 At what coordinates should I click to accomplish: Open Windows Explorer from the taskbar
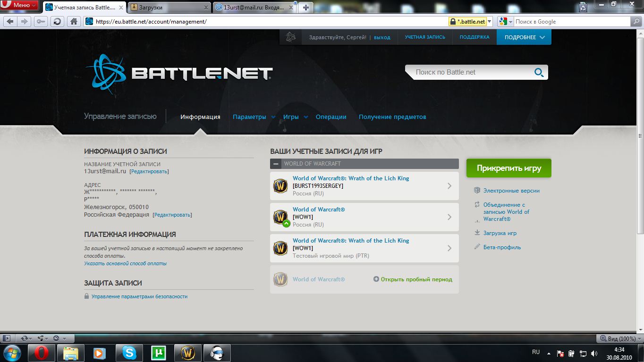71,353
